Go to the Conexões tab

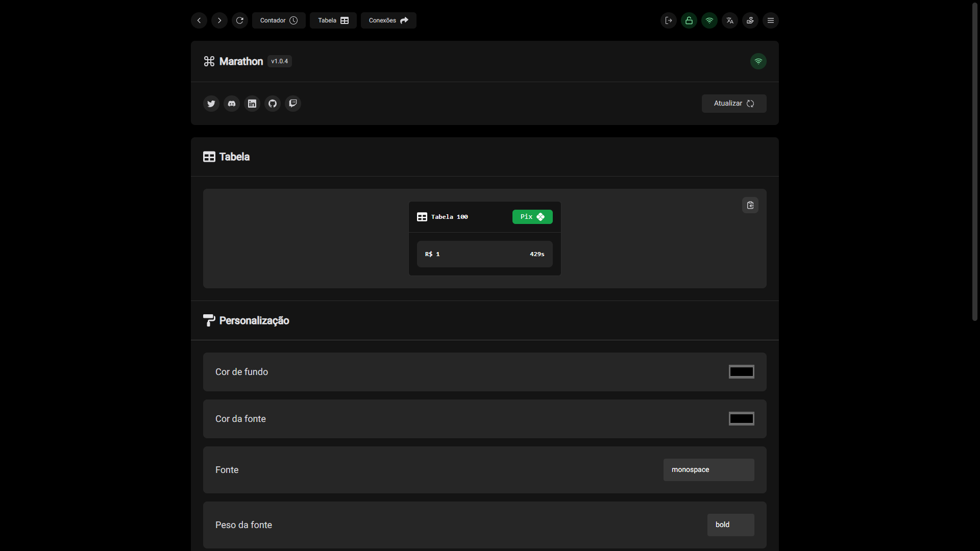point(388,20)
